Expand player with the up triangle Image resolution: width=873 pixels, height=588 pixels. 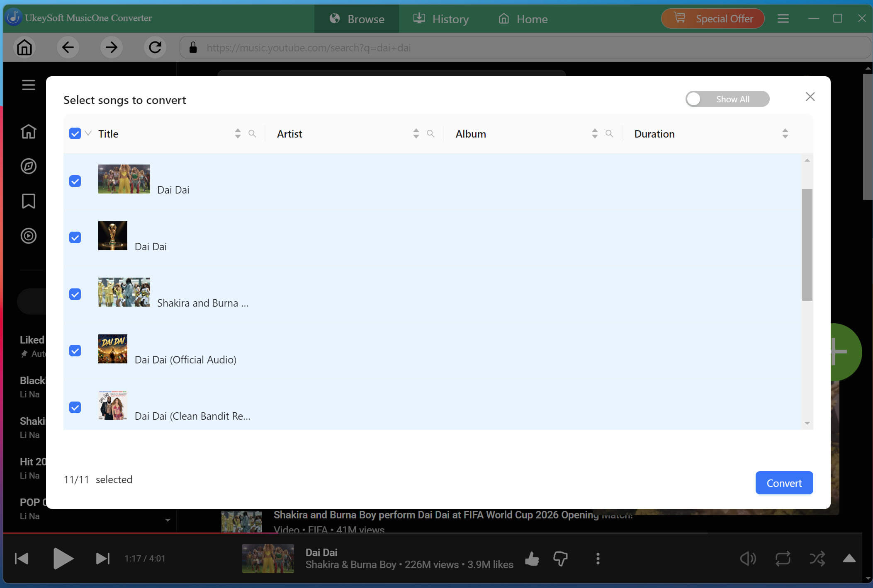849,558
